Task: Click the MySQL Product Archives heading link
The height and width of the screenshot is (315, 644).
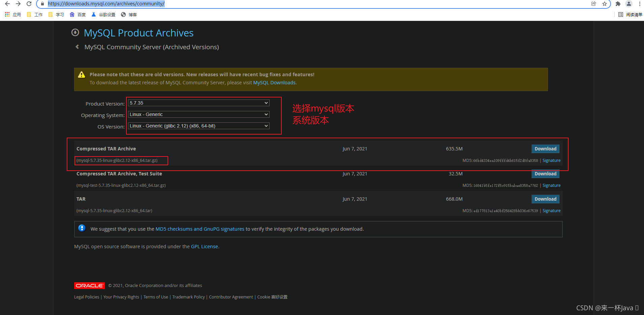Action: tap(139, 33)
